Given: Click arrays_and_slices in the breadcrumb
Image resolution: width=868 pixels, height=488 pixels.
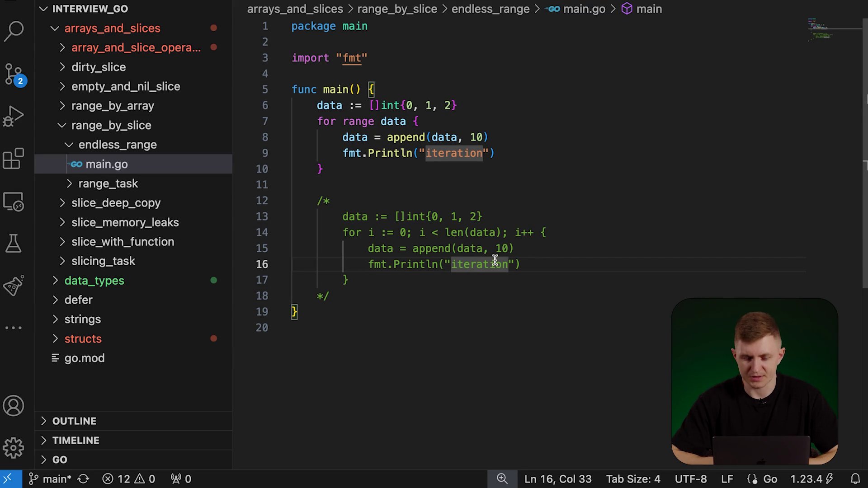Looking at the screenshot, I should pyautogui.click(x=295, y=9).
